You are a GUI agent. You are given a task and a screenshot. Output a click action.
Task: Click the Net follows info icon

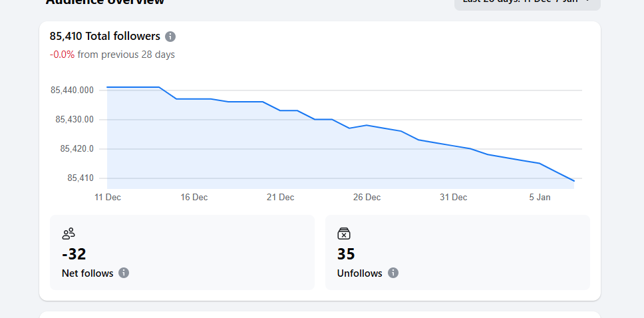[x=124, y=273]
